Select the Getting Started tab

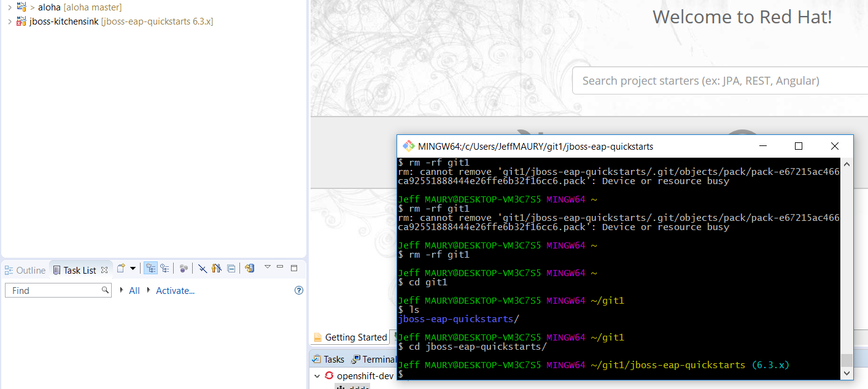click(x=351, y=337)
